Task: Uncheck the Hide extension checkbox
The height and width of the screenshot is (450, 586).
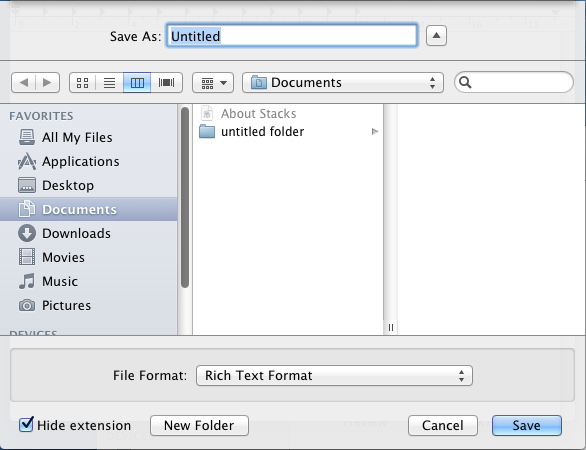Action: click(x=26, y=425)
